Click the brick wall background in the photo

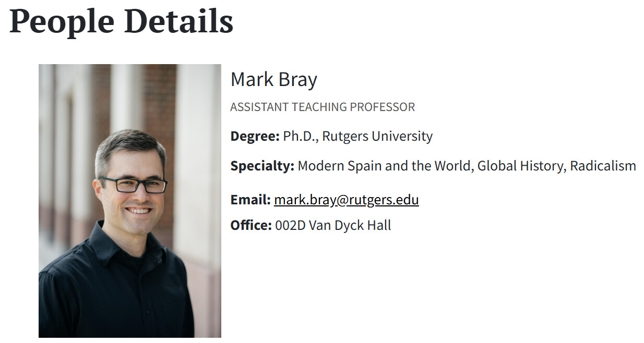tap(159, 99)
